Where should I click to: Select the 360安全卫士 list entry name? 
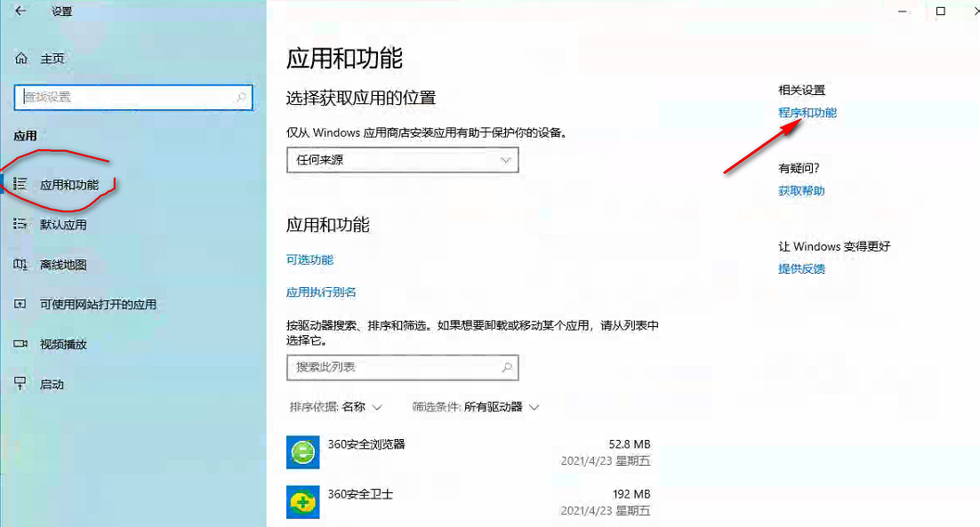pyautogui.click(x=361, y=494)
